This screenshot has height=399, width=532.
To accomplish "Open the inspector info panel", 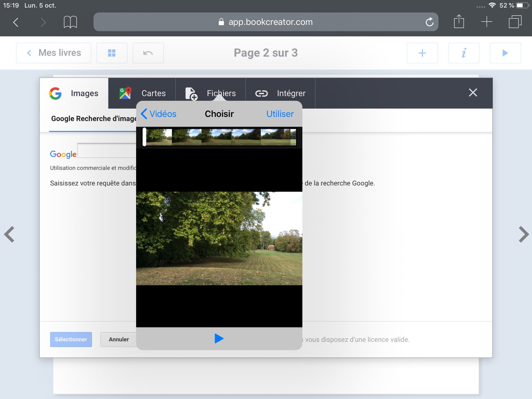I will point(464,53).
